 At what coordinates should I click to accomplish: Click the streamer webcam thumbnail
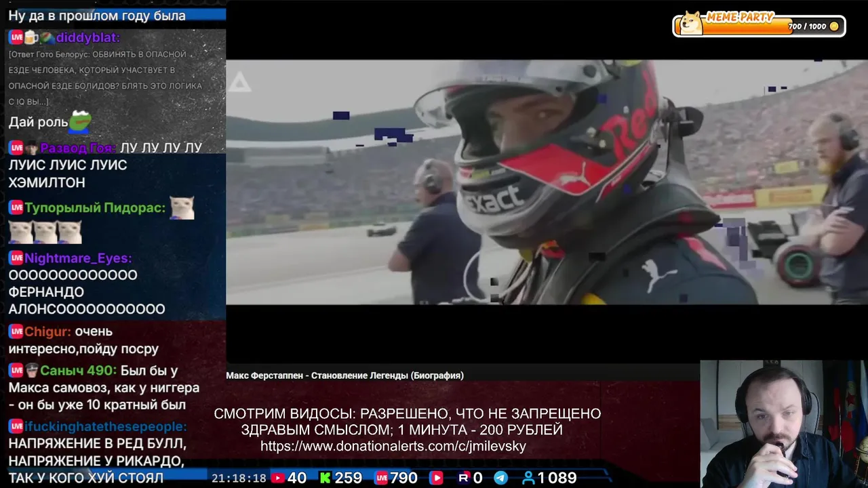[783, 424]
